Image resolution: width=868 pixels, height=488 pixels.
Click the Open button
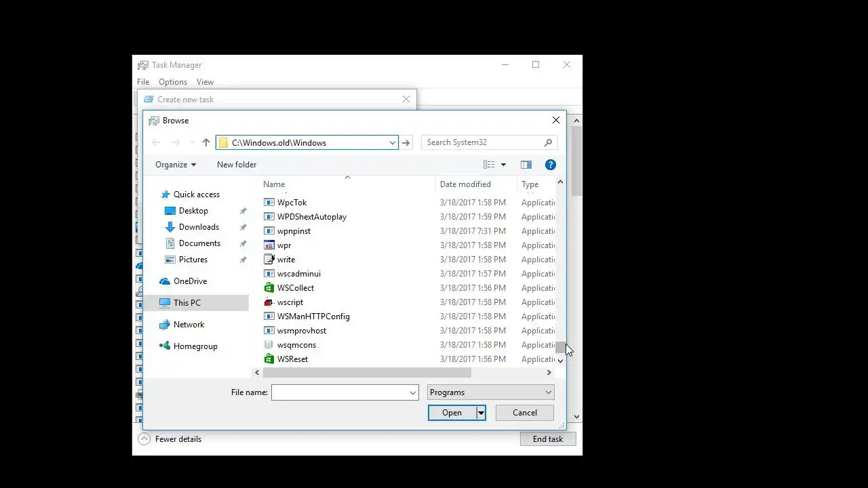[452, 413]
